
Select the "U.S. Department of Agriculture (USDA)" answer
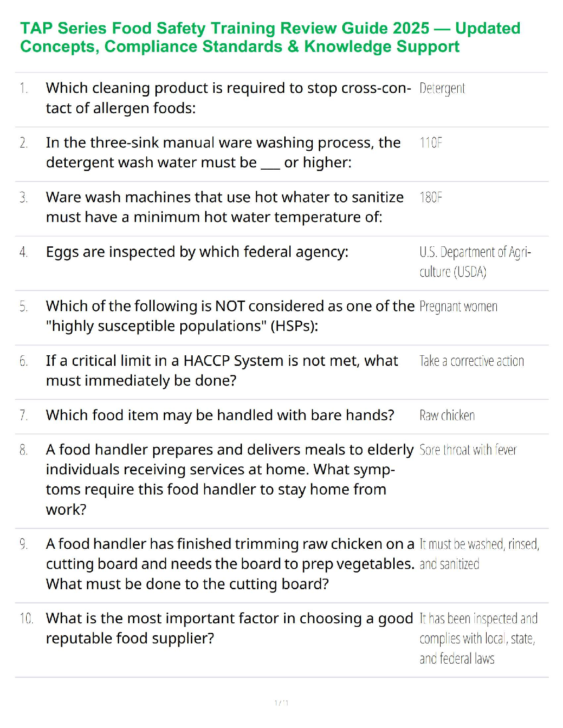pyautogui.click(x=475, y=262)
